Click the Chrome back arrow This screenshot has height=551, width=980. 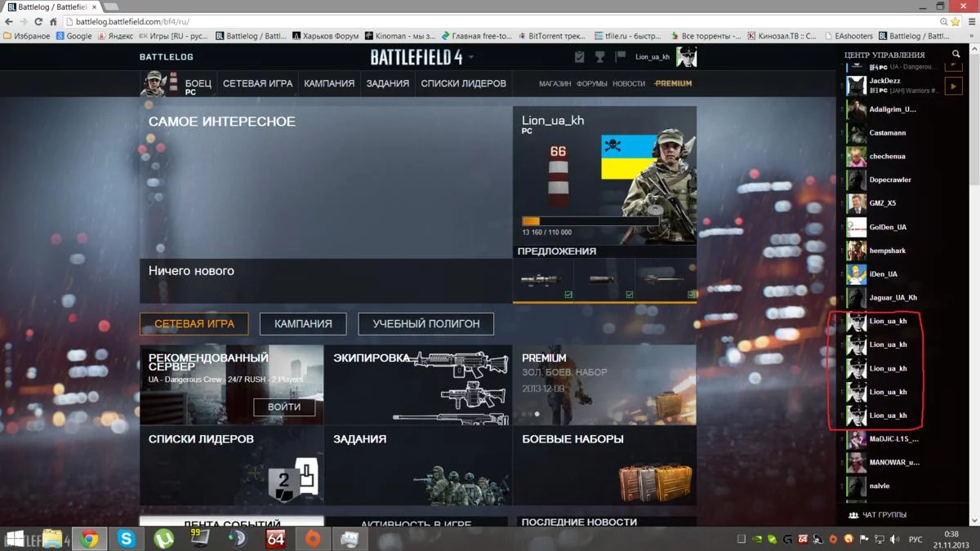coord(9,22)
